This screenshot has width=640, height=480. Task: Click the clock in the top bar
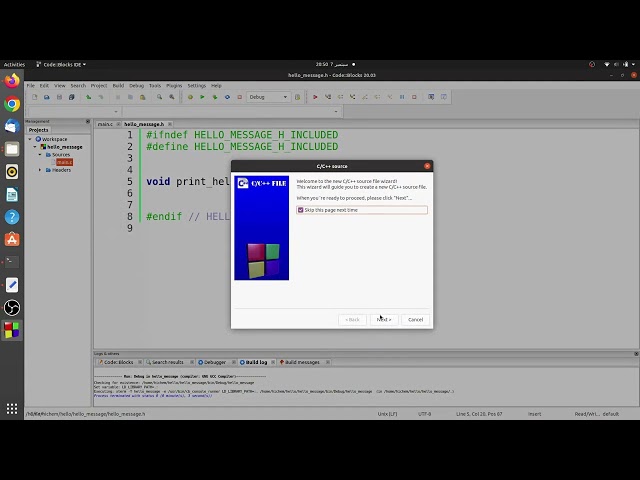pyautogui.click(x=332, y=64)
